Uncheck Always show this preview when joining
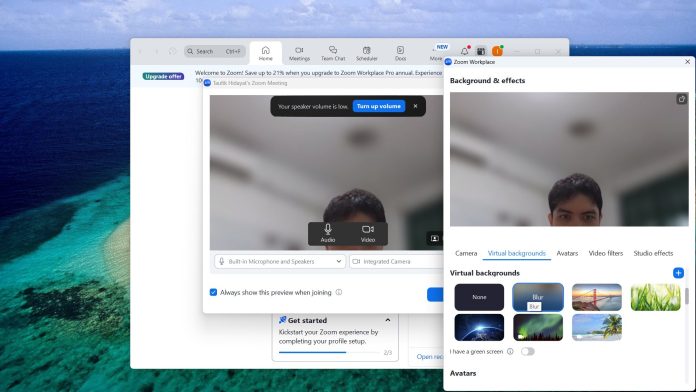 pos(213,292)
